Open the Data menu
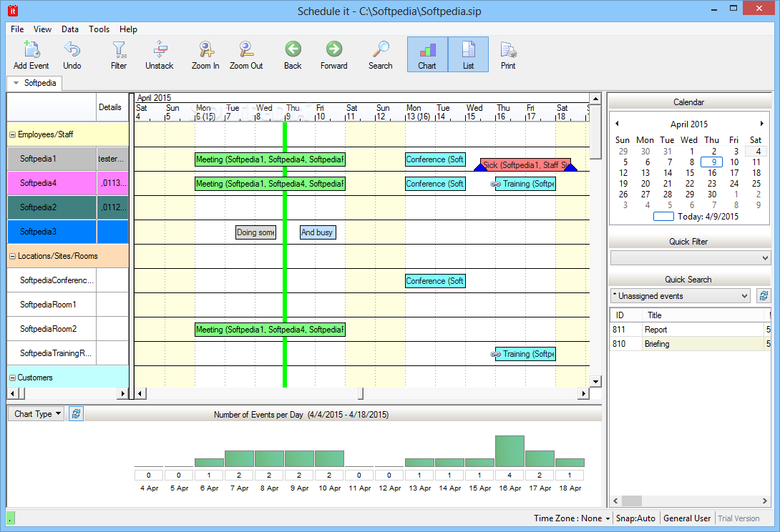This screenshot has width=780, height=532. [70, 29]
